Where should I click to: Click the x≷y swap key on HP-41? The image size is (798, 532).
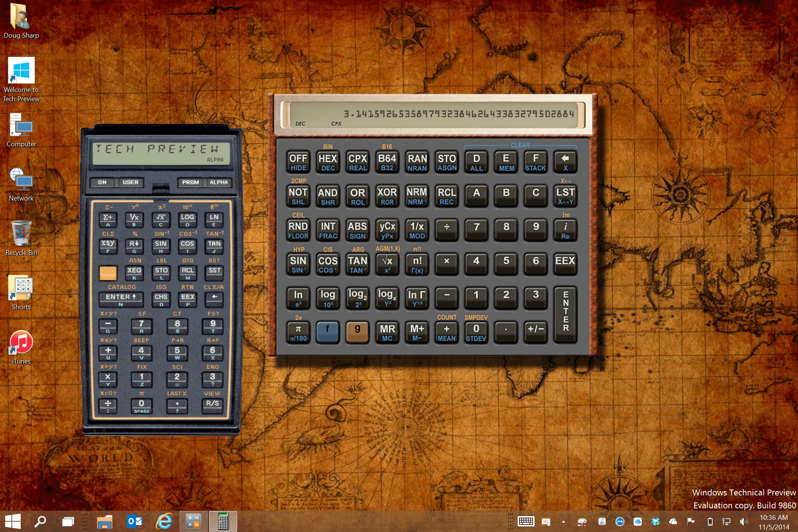108,246
